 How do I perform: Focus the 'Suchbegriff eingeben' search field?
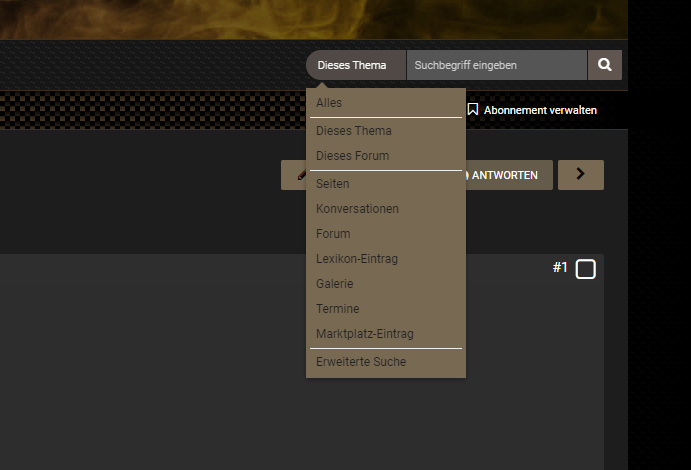[496, 65]
